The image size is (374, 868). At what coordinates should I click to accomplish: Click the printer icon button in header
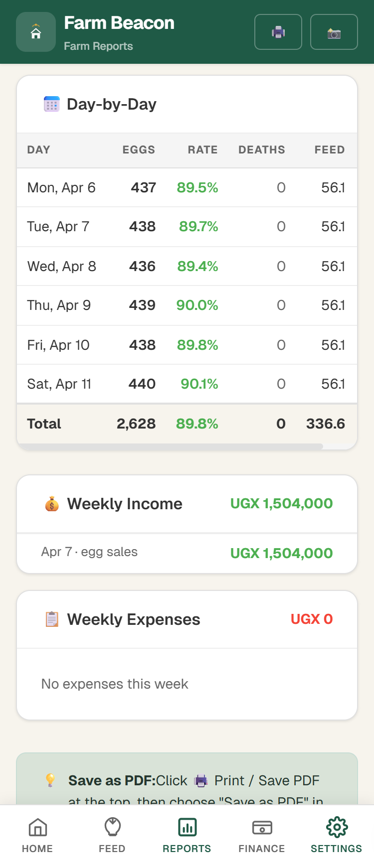pos(278,32)
